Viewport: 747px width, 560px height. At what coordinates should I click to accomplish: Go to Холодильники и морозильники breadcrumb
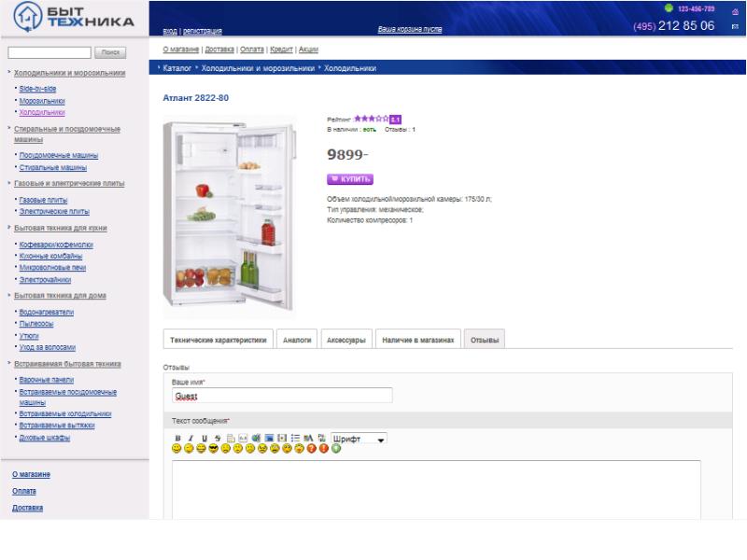pos(258,68)
